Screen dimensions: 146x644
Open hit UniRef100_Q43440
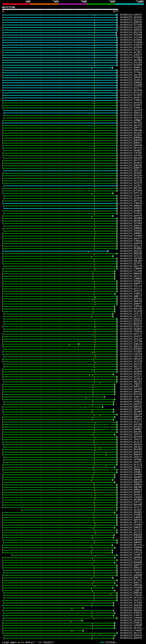pyautogui.click(x=131, y=18)
